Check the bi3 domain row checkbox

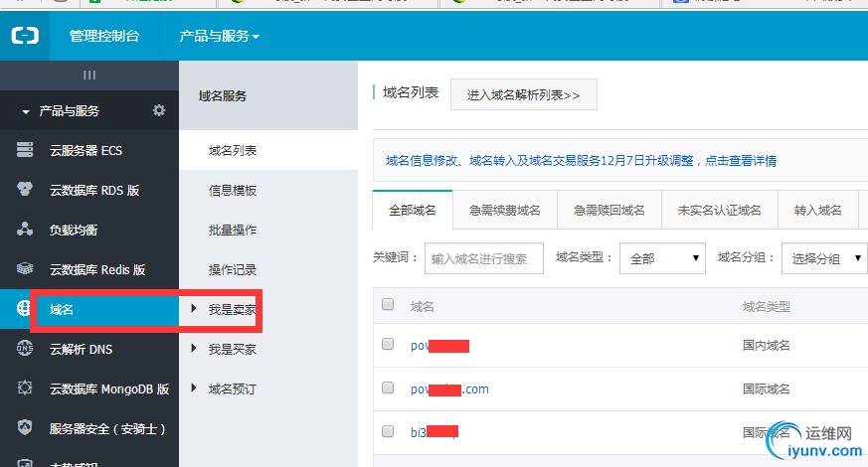click(388, 431)
